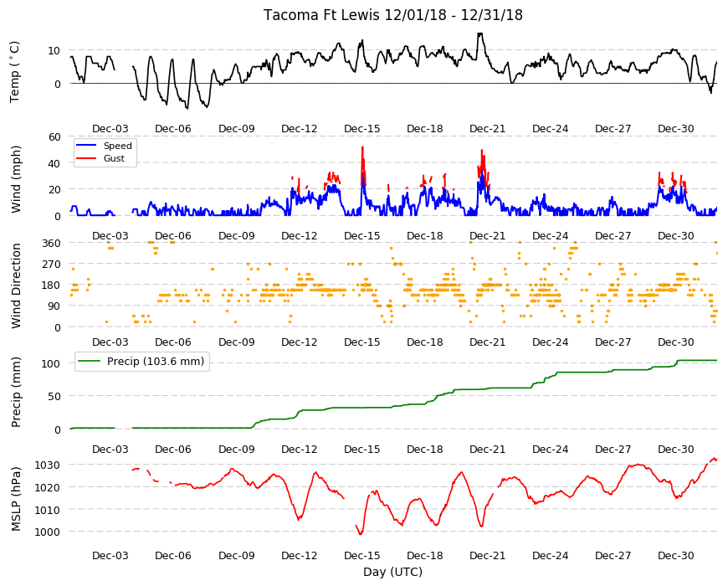The height and width of the screenshot is (586, 728).
Task: Click the Dec-21 tick under the wind plot
Action: (x=487, y=235)
